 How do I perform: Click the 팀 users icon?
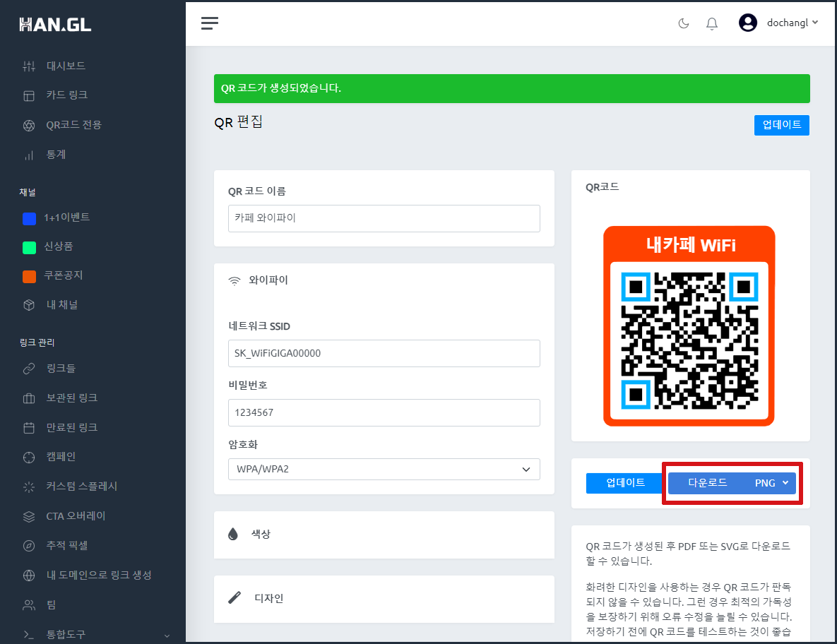29,605
